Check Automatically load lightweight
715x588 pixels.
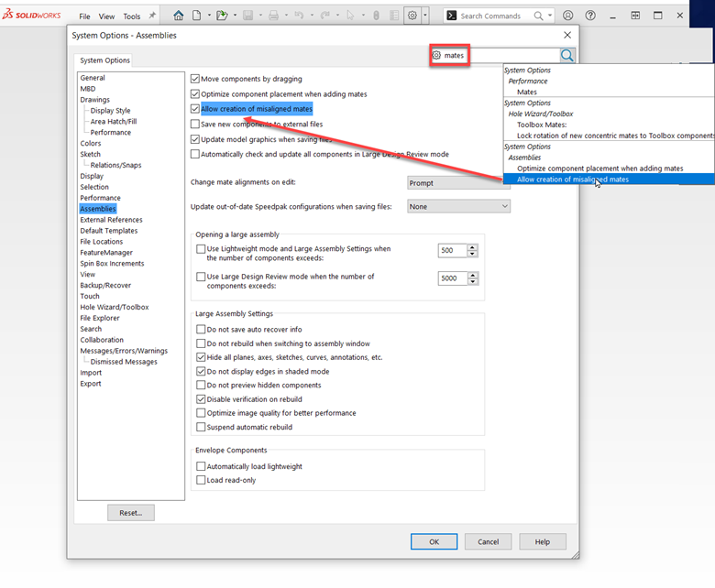[x=201, y=466]
